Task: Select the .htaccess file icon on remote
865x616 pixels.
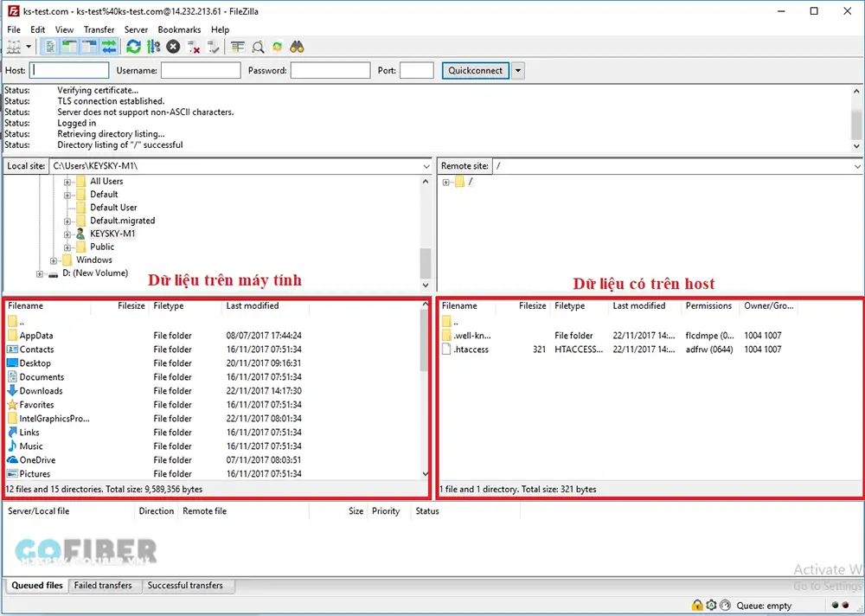Action: (446, 350)
